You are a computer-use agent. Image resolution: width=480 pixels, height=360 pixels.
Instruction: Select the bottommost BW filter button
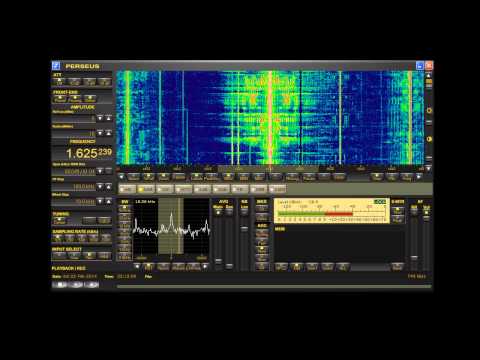coord(125,257)
